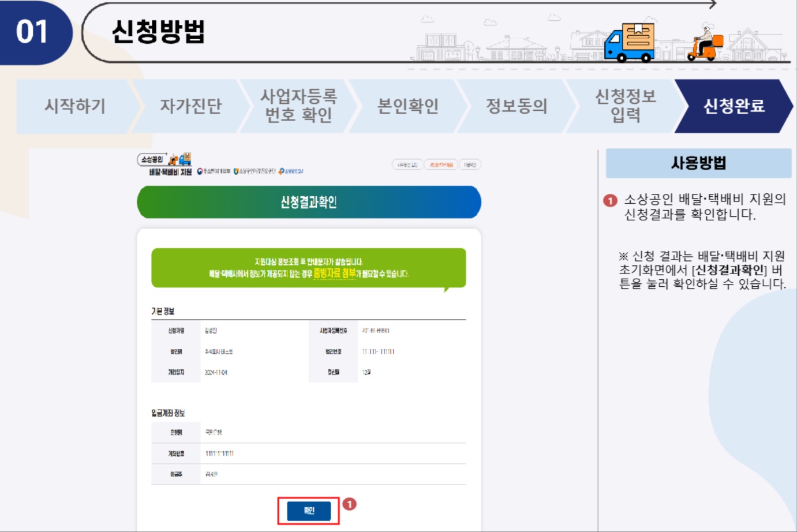Click the 증빙자료 첨부 highlighted text

(335, 274)
